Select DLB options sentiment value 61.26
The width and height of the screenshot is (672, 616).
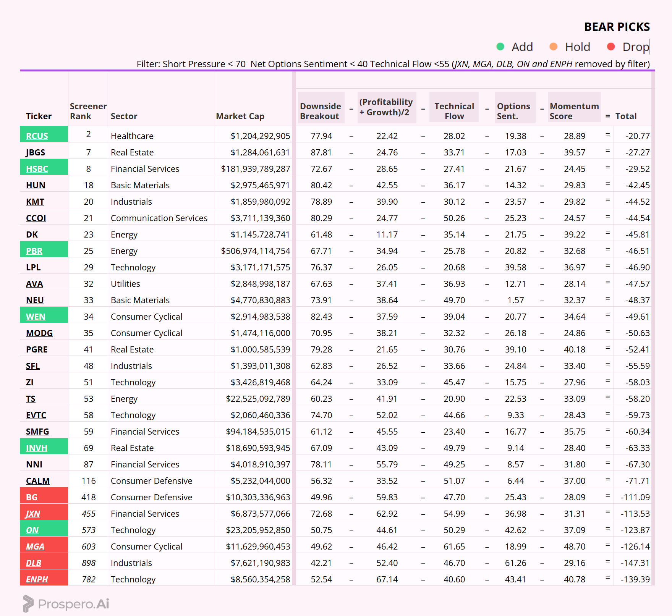[x=515, y=563]
